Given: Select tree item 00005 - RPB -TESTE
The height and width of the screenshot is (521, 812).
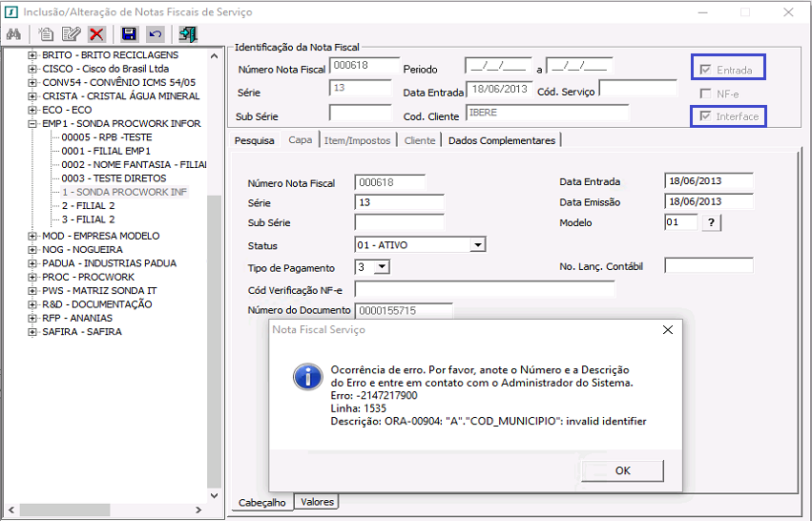Looking at the screenshot, I should tap(107, 137).
